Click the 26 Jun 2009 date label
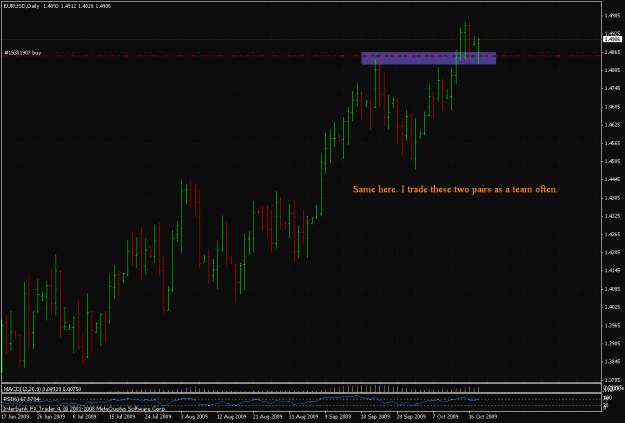This screenshot has height=423, width=625. click(x=51, y=417)
